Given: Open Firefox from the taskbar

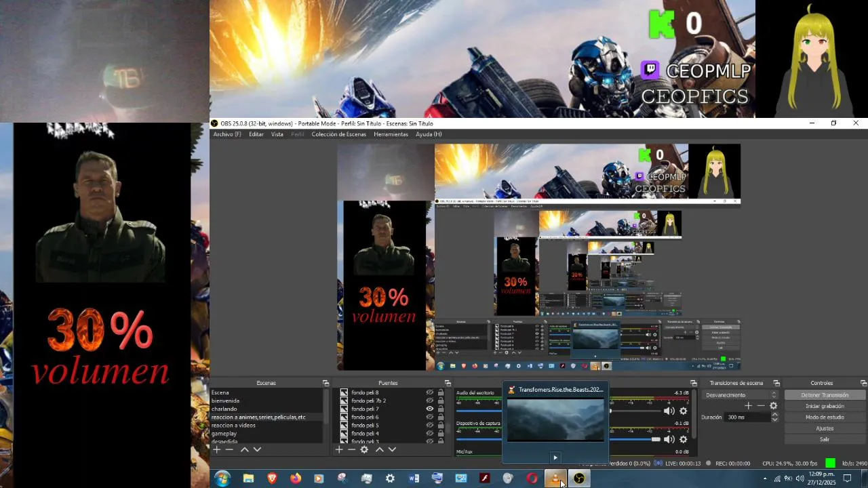Looking at the screenshot, I should pyautogui.click(x=296, y=479).
